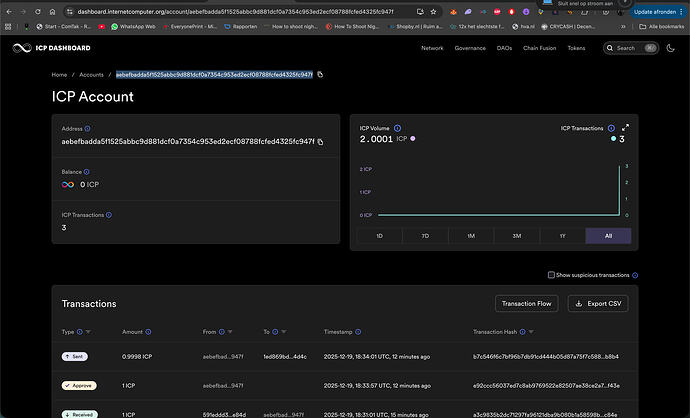Viewport: 690px width, 418px height.
Task: Open the Transaction Hash column info icon
Action: 522,332
